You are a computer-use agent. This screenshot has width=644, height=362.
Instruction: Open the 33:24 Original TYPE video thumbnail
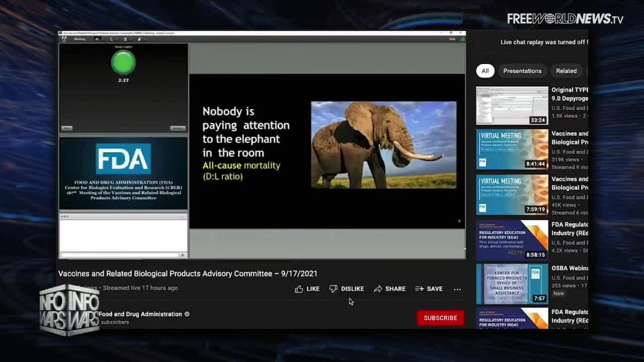512,106
